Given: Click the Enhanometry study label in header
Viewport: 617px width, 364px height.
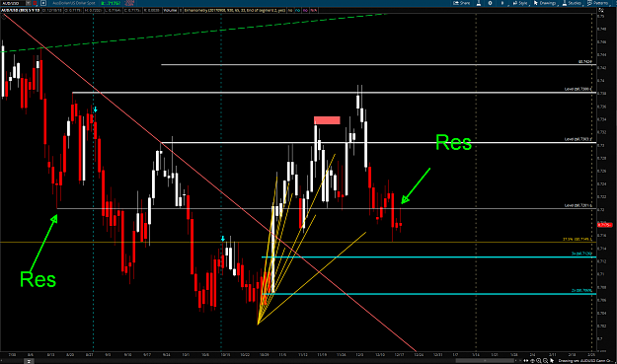Looking at the screenshot, I should pyautogui.click(x=235, y=10).
